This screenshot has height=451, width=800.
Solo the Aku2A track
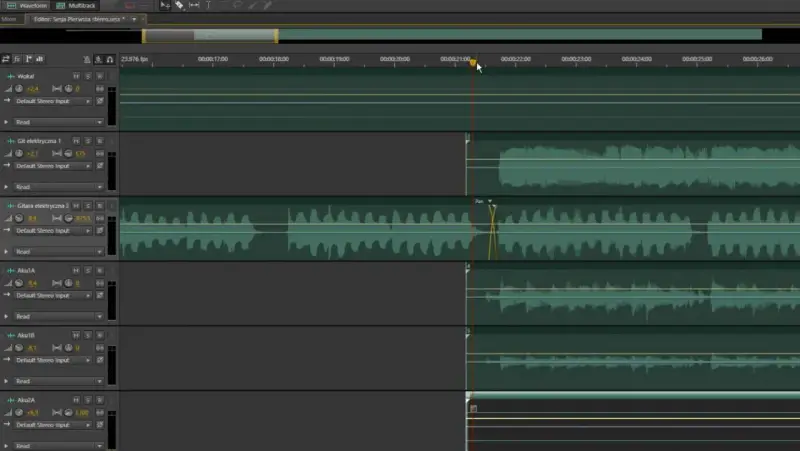(88, 400)
